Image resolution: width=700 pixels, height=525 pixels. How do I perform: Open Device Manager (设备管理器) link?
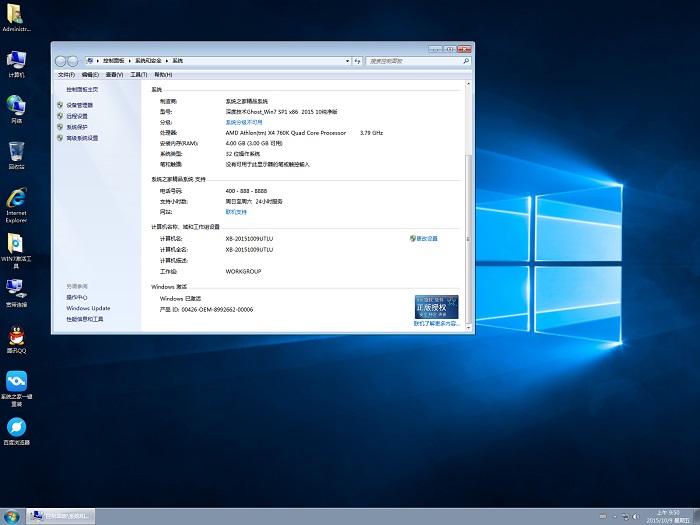[79, 105]
